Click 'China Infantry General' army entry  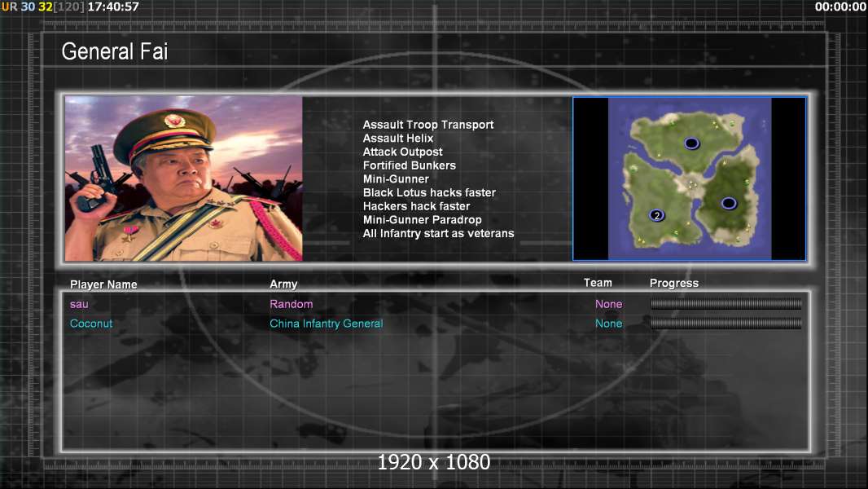point(326,324)
